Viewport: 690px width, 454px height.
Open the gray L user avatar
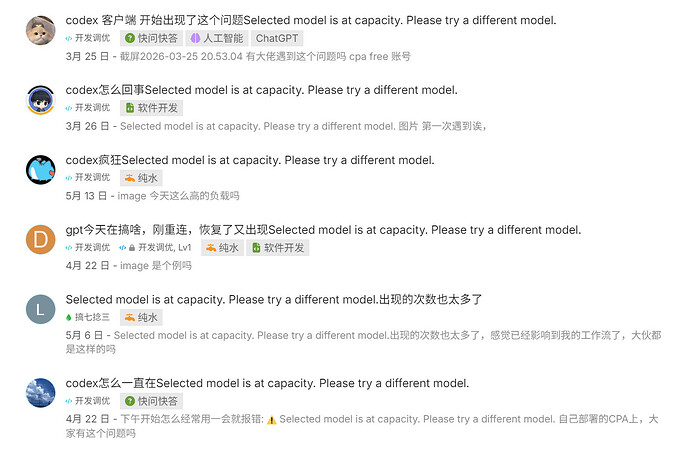click(x=40, y=310)
